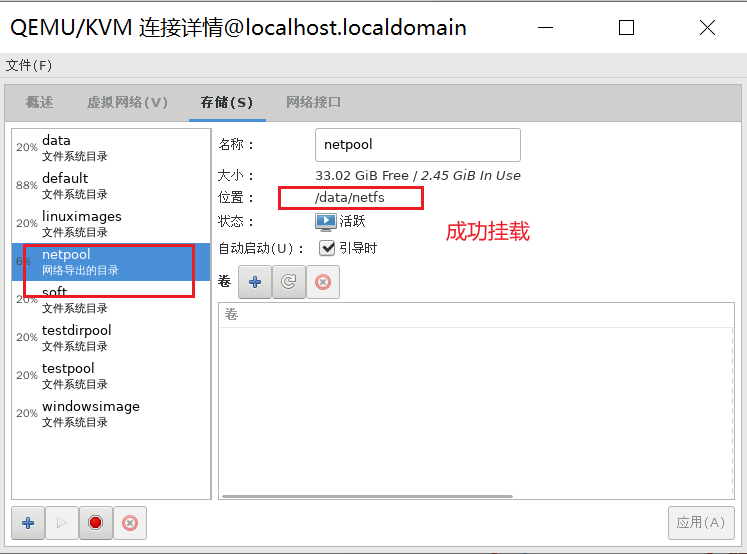Delete the selected storage pool
This screenshot has height=554, width=747.
point(130,523)
